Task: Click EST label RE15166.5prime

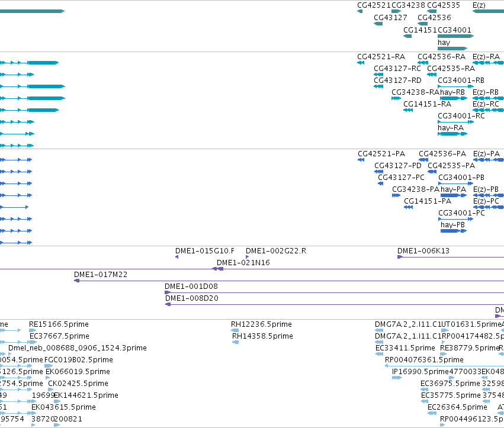Action: 59,324
